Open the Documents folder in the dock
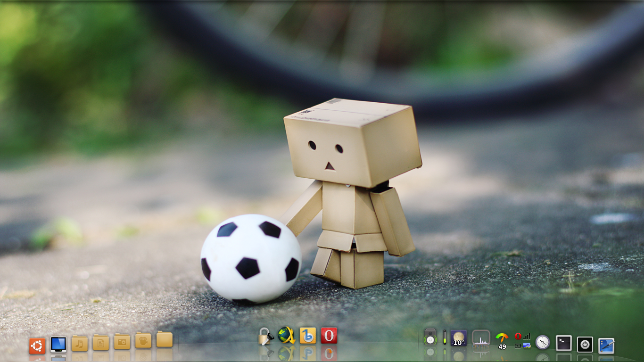This screenshot has width=644, height=362. pos(101,342)
